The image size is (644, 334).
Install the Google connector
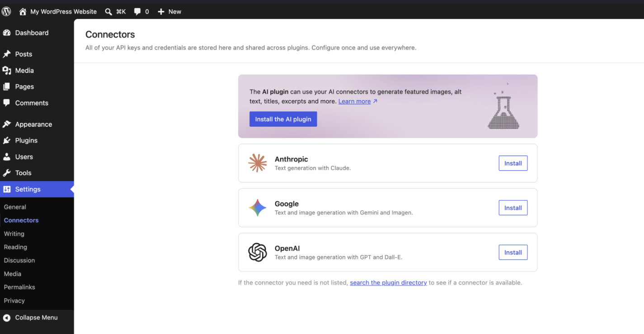pyautogui.click(x=513, y=208)
